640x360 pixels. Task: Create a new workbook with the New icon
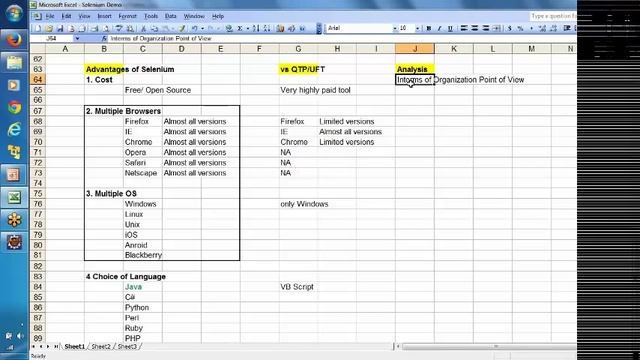click(38, 28)
